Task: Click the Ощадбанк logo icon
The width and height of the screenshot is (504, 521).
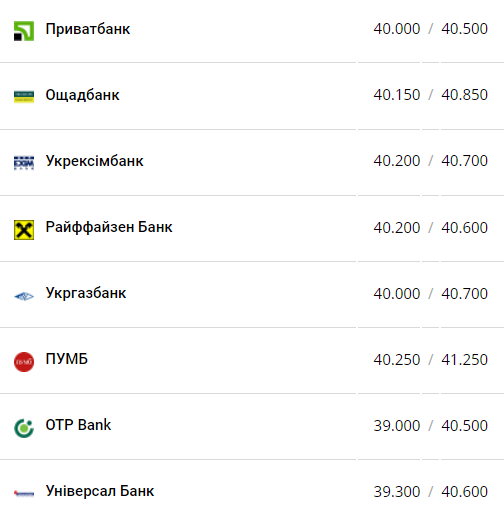Action: 24,97
